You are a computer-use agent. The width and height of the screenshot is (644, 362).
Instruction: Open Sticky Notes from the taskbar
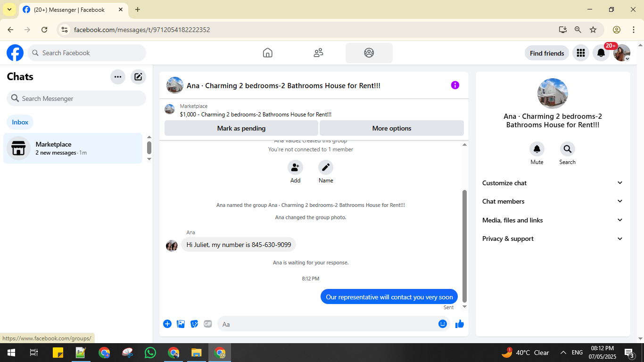point(58,353)
